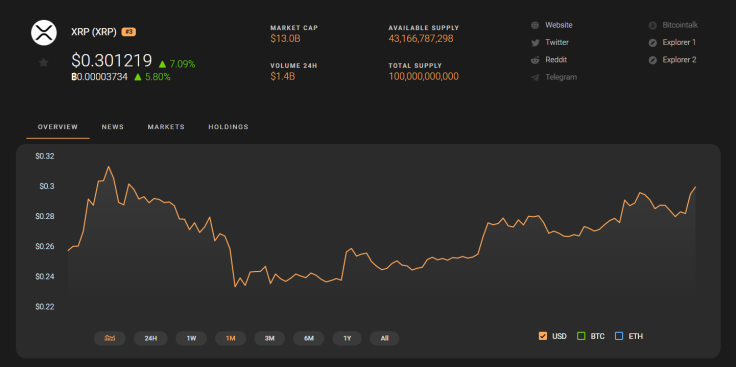The width and height of the screenshot is (736, 367).
Task: Switch chart type with the area chart icon
Action: (110, 338)
